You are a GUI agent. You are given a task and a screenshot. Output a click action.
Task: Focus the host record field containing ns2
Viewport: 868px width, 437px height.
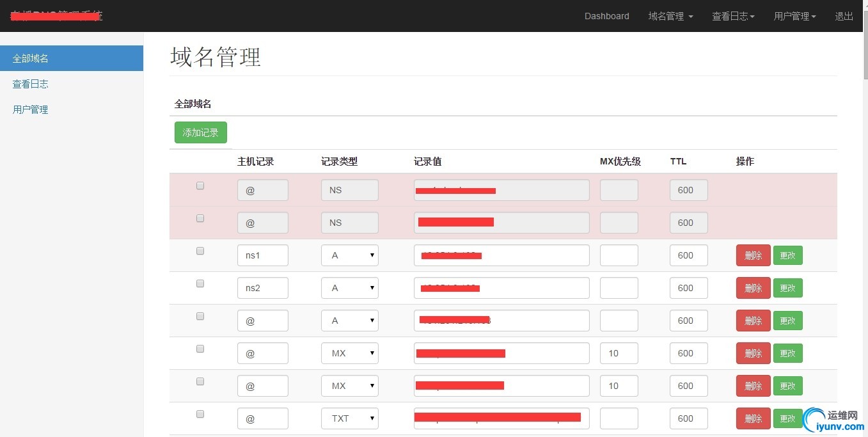pyautogui.click(x=263, y=288)
